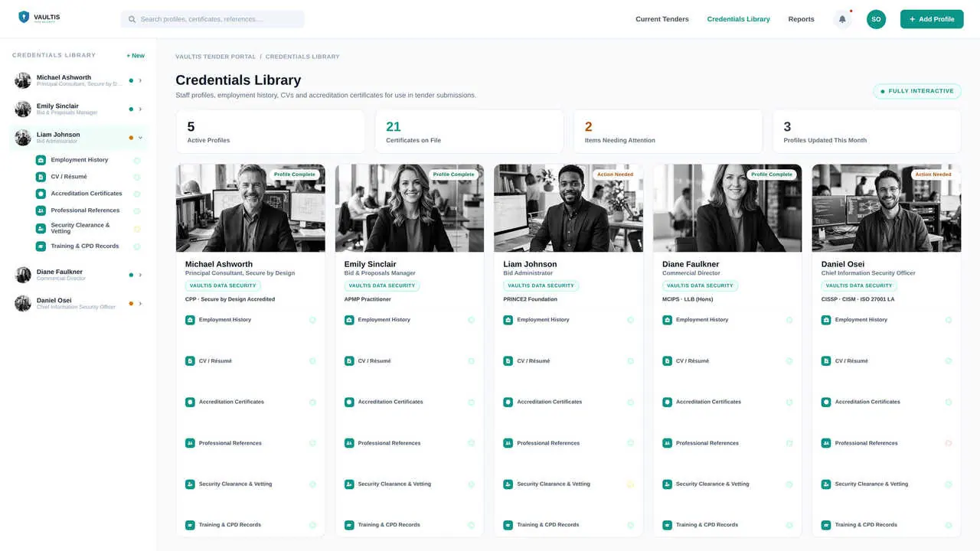980x551 pixels.
Task: Click the CV / Résumé icon in the sidebar
Action: 41,177
